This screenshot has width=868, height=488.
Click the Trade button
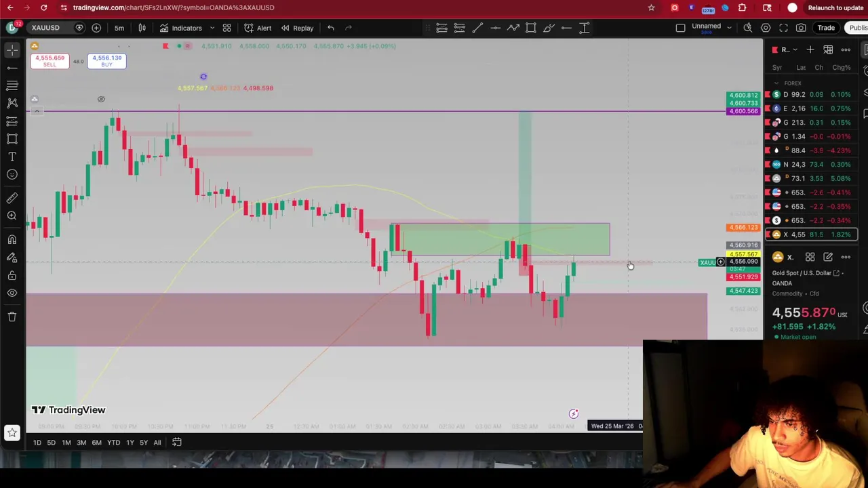click(x=826, y=28)
